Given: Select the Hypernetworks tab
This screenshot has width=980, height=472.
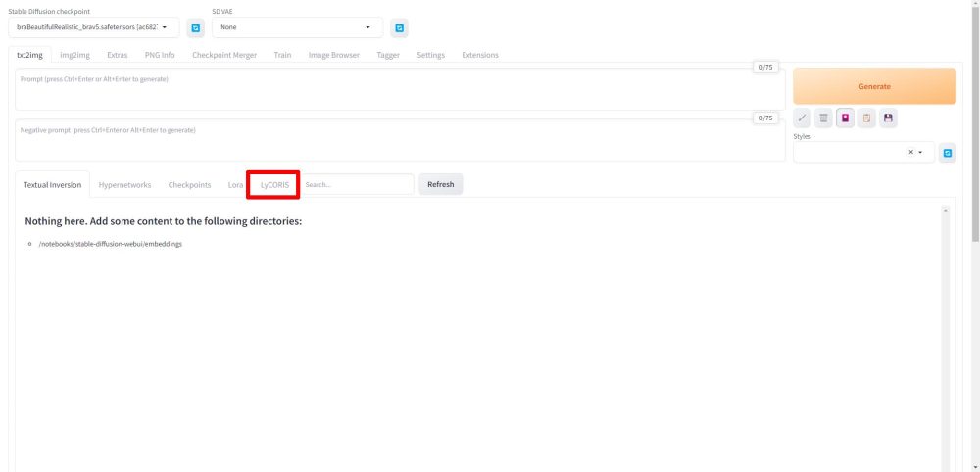Looking at the screenshot, I should 124,184.
